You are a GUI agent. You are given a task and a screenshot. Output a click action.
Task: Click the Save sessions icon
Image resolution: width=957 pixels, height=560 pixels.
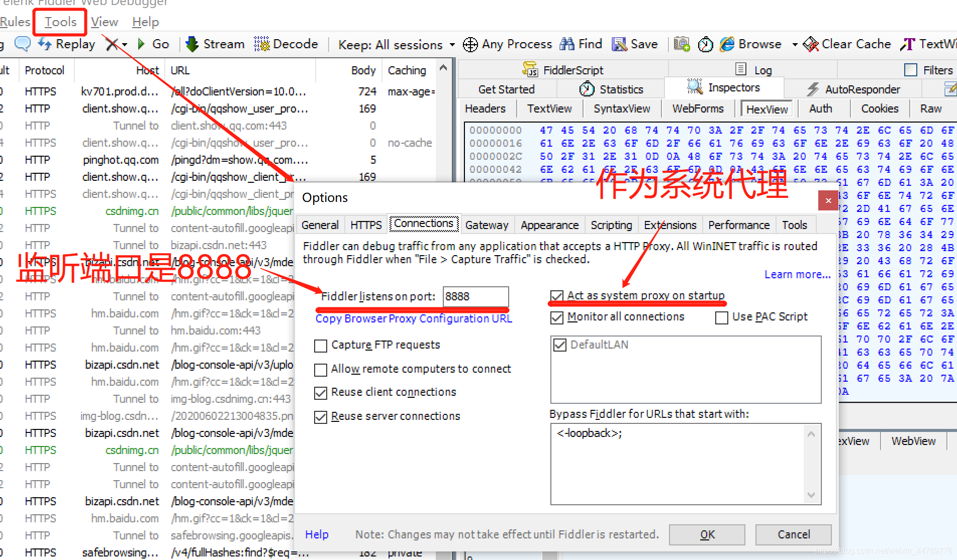619,44
